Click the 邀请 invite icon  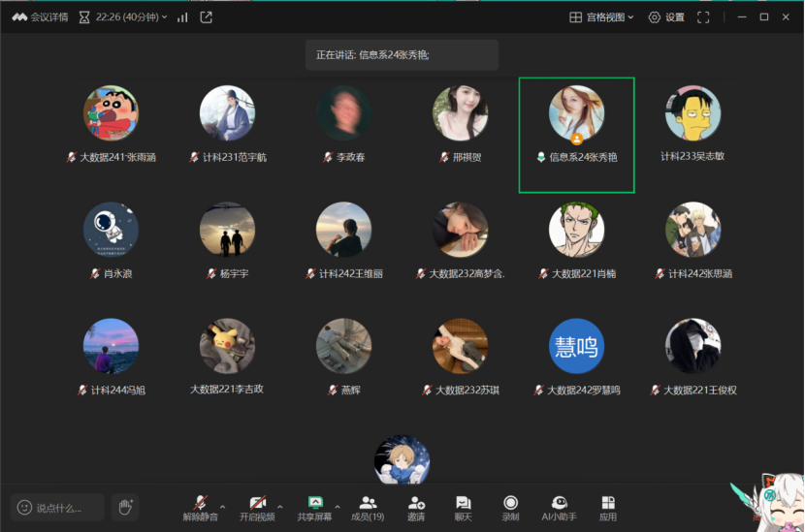[416, 507]
